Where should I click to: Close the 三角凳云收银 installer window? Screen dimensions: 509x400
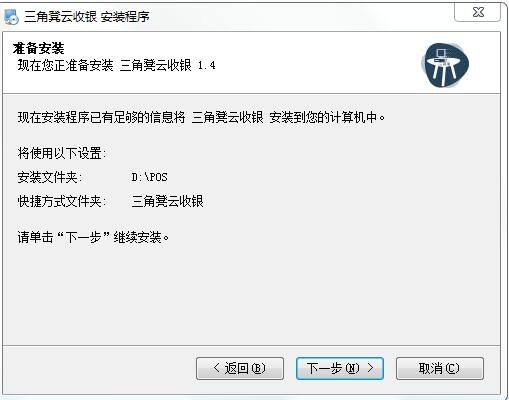click(478, 12)
